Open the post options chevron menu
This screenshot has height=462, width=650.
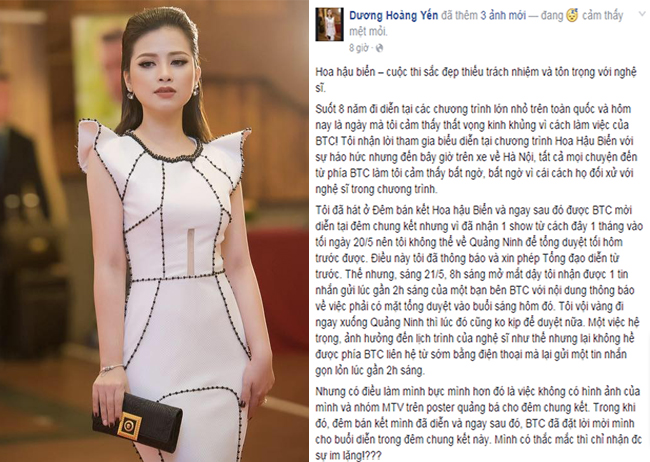tap(644, 14)
